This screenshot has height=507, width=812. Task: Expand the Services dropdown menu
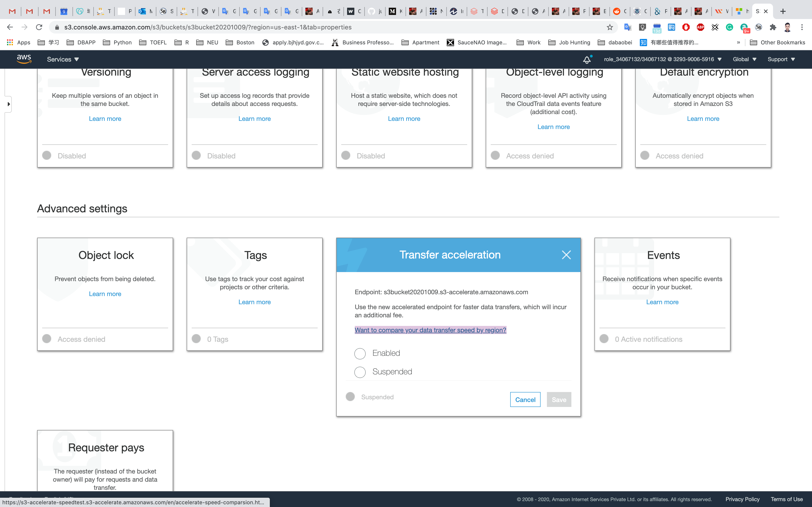pyautogui.click(x=63, y=59)
